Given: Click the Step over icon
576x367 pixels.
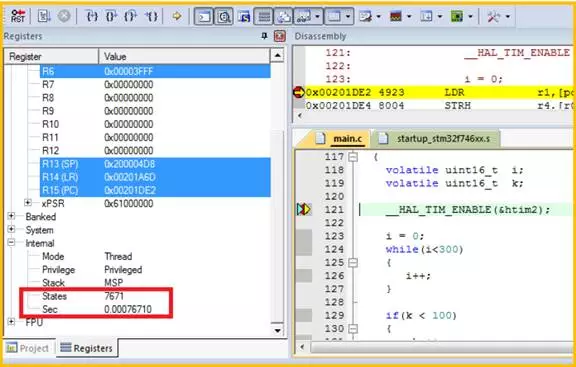Looking at the screenshot, I should [x=112, y=16].
